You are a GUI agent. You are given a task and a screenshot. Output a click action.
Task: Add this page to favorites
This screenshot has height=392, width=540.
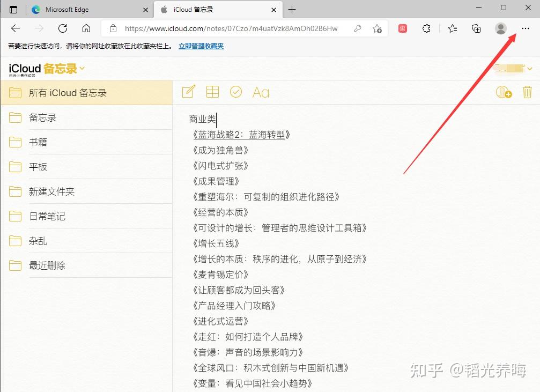point(377,28)
